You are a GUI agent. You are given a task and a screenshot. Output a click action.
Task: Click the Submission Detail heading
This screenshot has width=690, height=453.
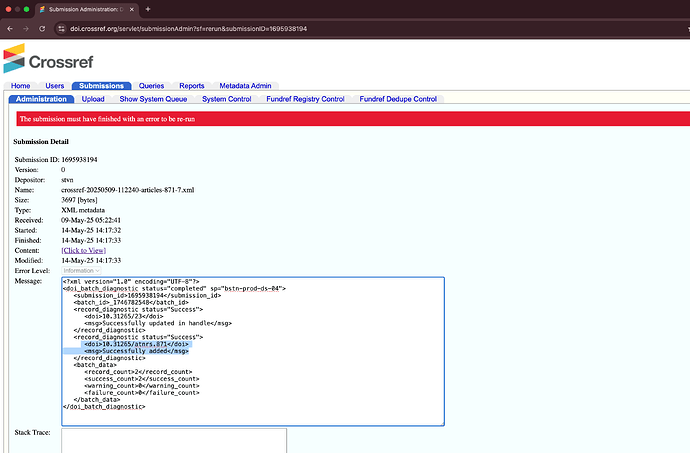[x=41, y=142]
